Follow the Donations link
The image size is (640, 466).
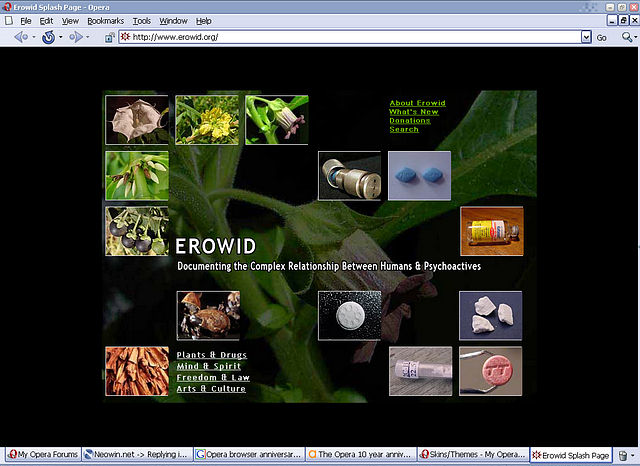(410, 120)
